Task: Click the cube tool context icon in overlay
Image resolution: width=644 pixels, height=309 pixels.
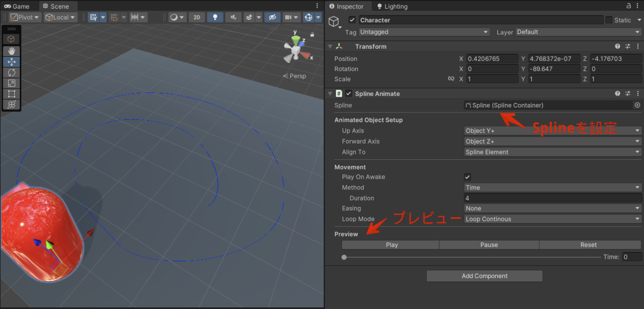Action: tap(12, 39)
